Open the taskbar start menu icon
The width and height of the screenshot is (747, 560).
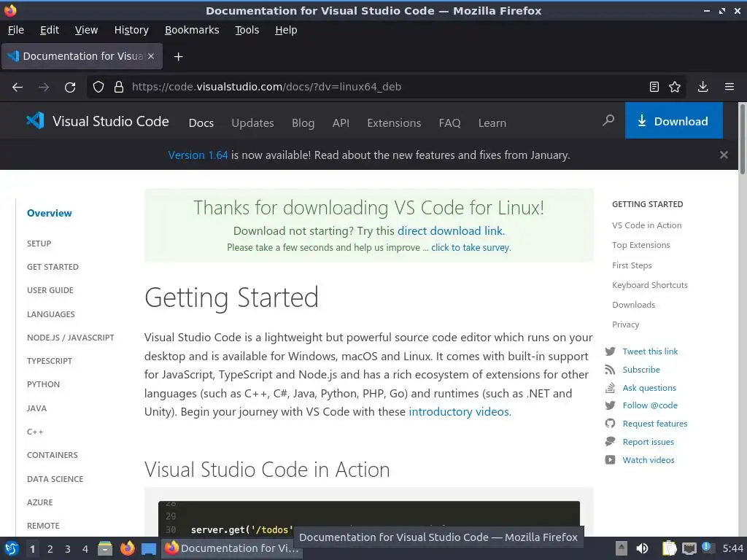pos(12,548)
